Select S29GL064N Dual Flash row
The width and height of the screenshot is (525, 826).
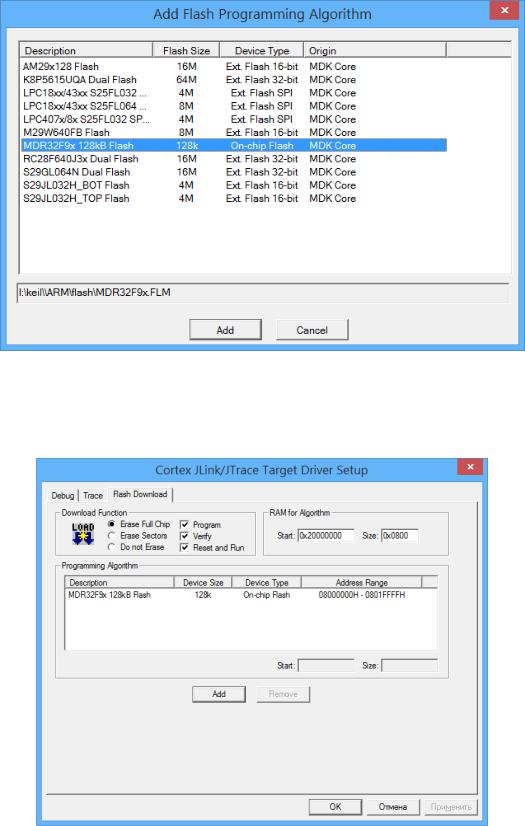(234, 172)
